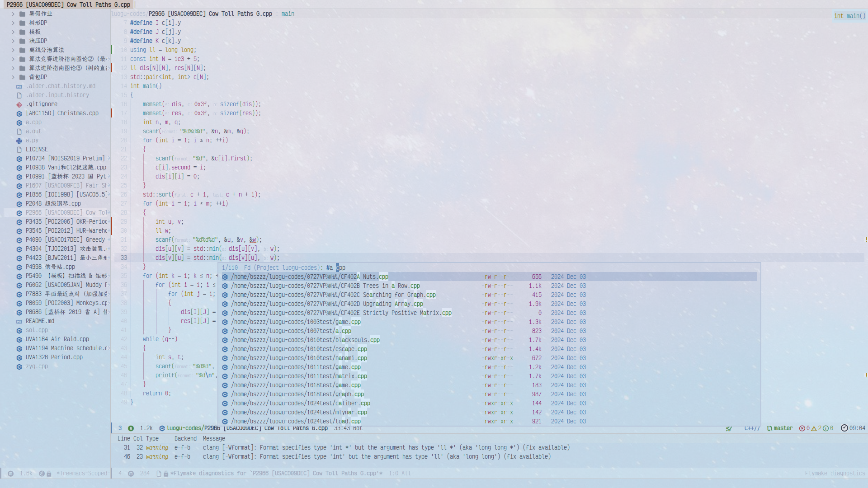Select the P2966 Cow Toll Paths G.cpp tab

(68, 5)
